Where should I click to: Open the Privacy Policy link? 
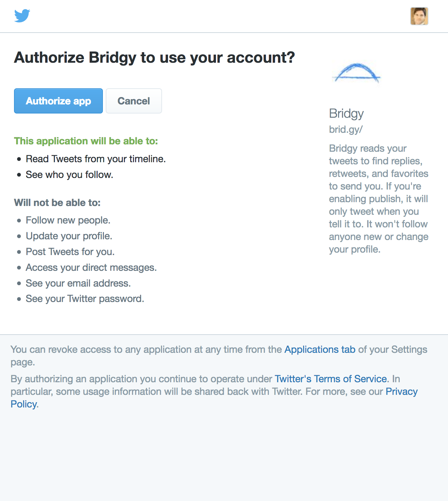pos(214,398)
